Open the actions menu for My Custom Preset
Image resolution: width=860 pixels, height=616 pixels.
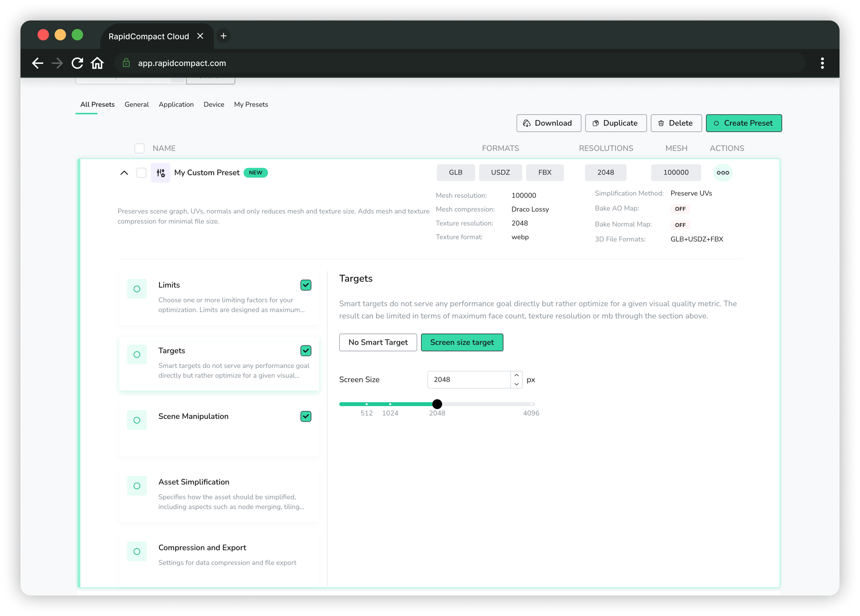tap(723, 173)
